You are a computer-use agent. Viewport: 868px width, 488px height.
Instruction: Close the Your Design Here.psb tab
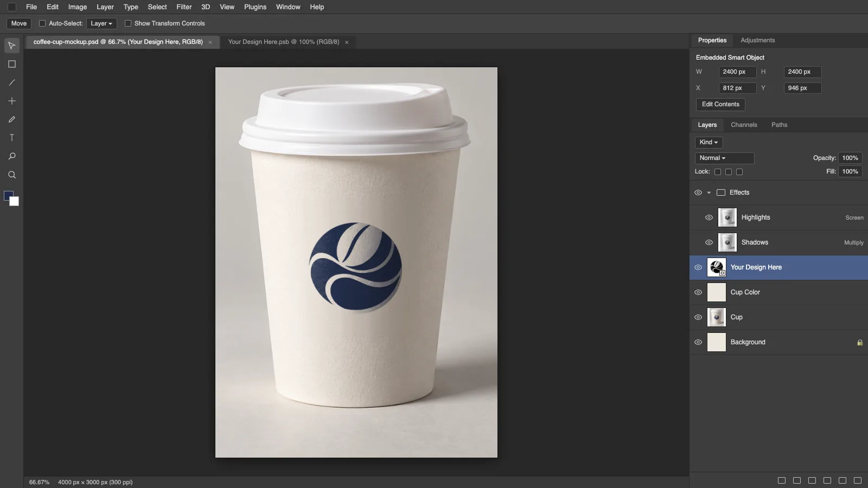[347, 42]
